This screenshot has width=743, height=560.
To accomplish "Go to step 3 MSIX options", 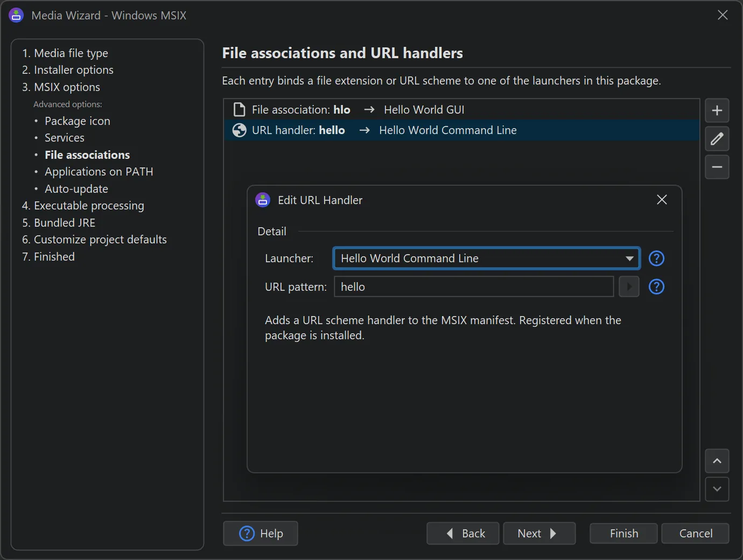I will [61, 87].
